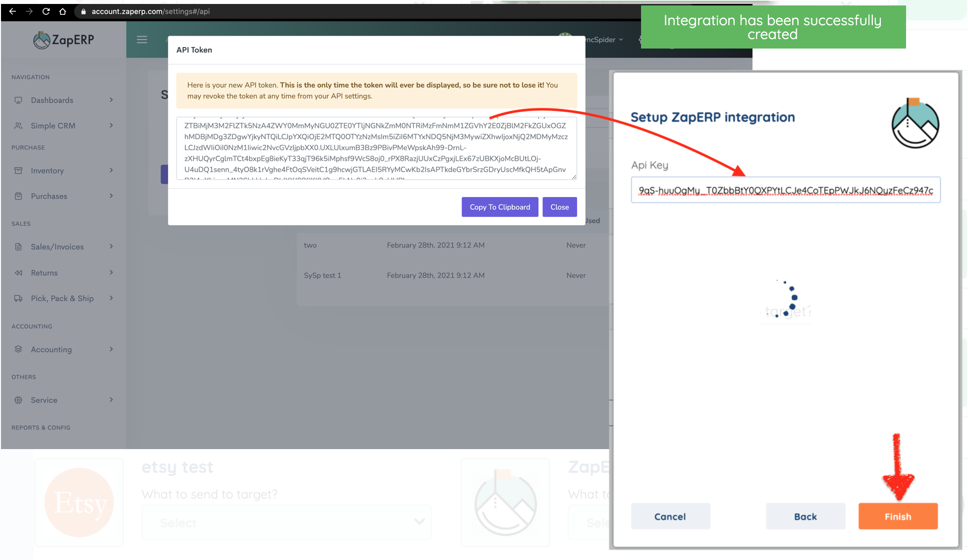Click the browser reload icon
Viewport: 968px width, 560px height.
tap(46, 11)
